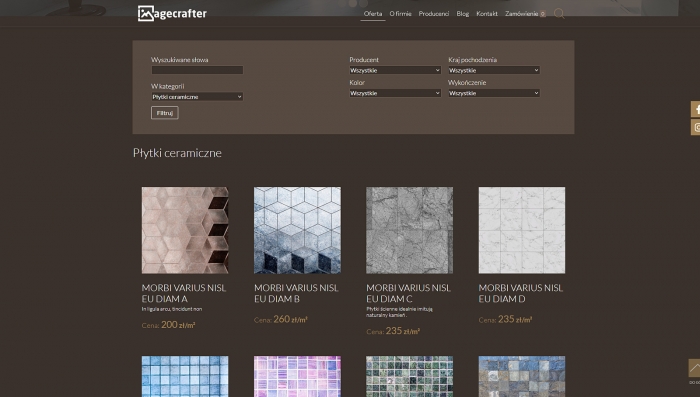Image resolution: width=700 pixels, height=397 pixels.
Task: Open the blue mosaic tile thumbnail
Action: coord(185,376)
